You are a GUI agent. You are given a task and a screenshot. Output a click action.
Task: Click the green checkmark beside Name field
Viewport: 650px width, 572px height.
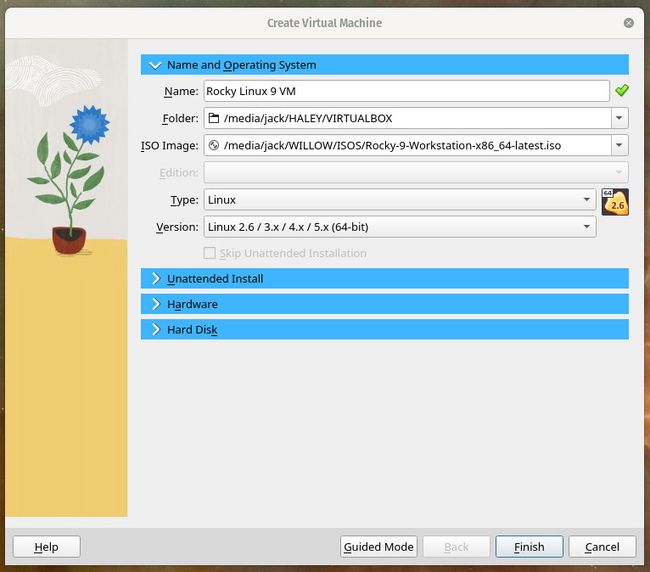point(622,90)
